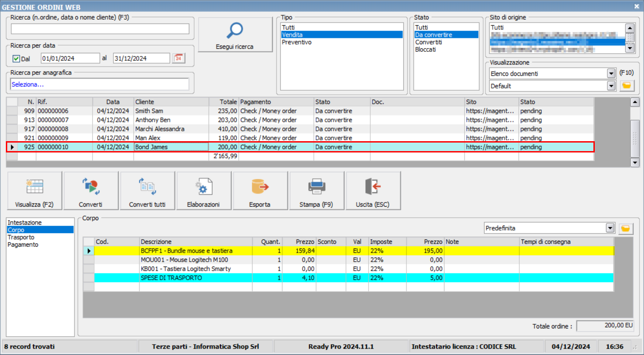Select Tutti in Sito di origine list
The image size is (644, 355).
point(557,28)
